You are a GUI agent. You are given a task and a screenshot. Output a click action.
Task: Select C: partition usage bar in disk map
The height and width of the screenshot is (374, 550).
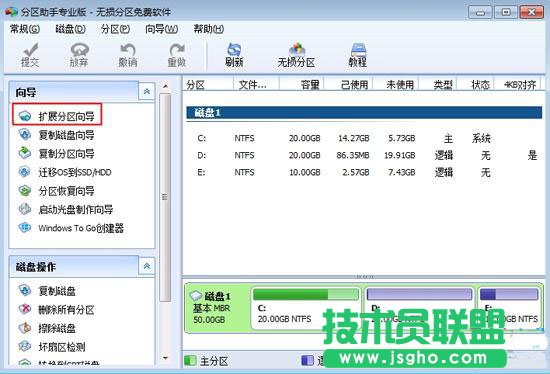[306, 294]
